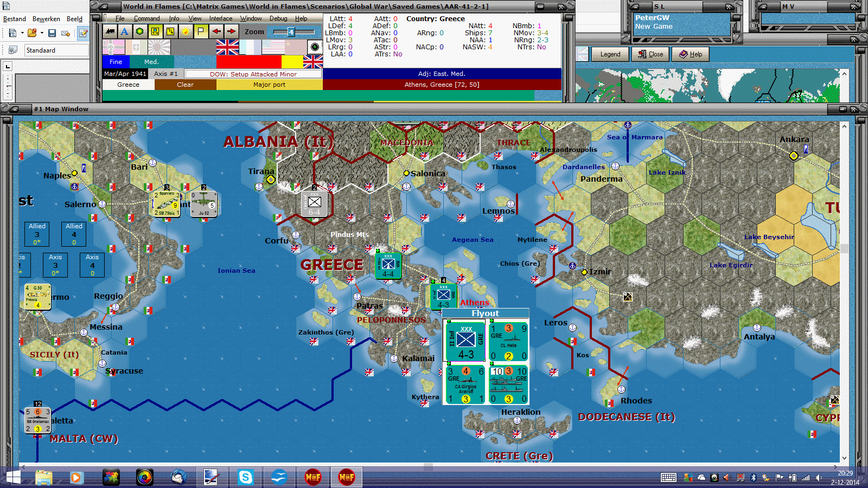Open the Standaard style combo box
This screenshot has width=868, height=488.
click(x=56, y=50)
